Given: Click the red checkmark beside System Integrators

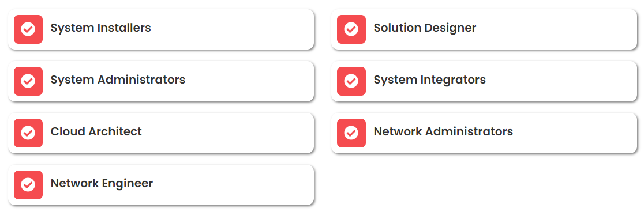Looking at the screenshot, I should pos(351,81).
